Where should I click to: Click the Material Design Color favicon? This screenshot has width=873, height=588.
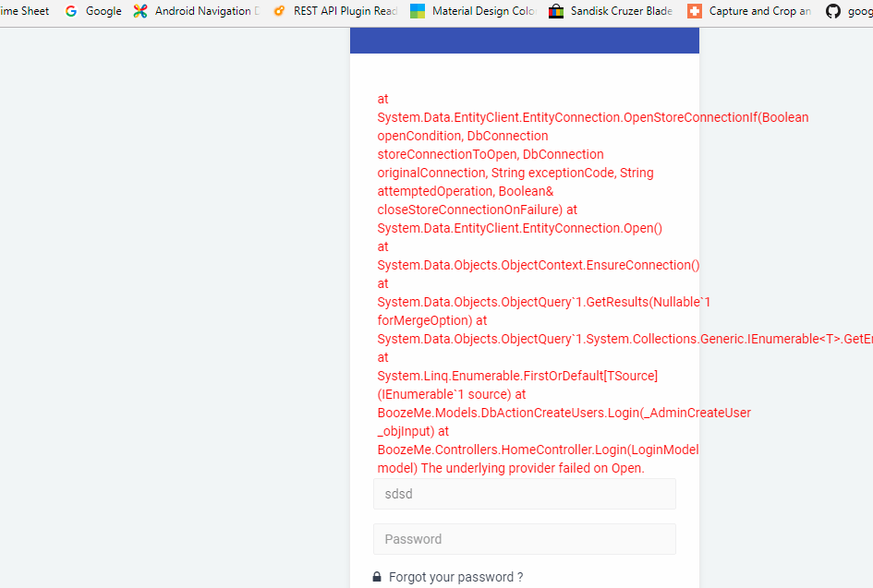[x=418, y=11]
